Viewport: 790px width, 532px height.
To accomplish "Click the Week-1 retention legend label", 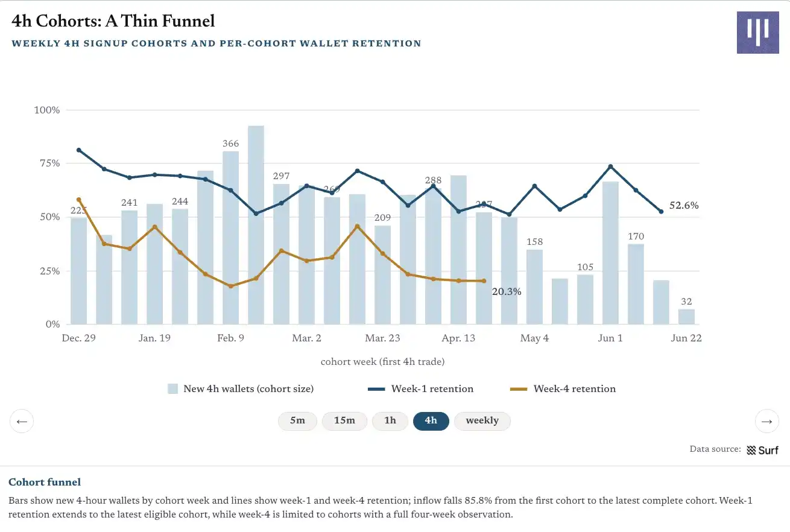I will coord(432,389).
